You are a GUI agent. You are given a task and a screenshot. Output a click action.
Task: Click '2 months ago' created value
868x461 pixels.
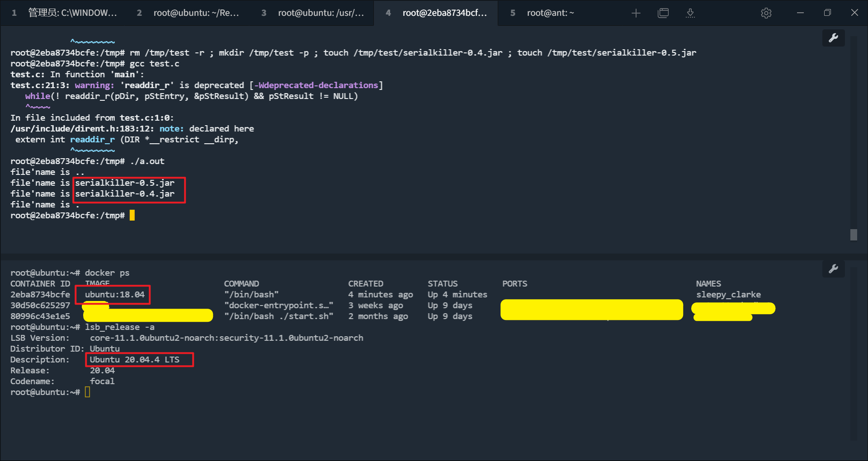pyautogui.click(x=378, y=316)
